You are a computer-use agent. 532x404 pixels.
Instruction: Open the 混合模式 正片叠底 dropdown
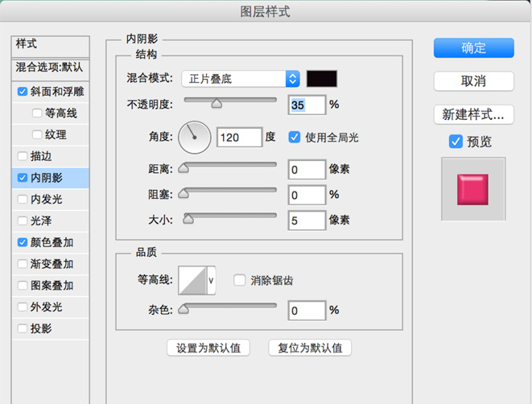240,79
